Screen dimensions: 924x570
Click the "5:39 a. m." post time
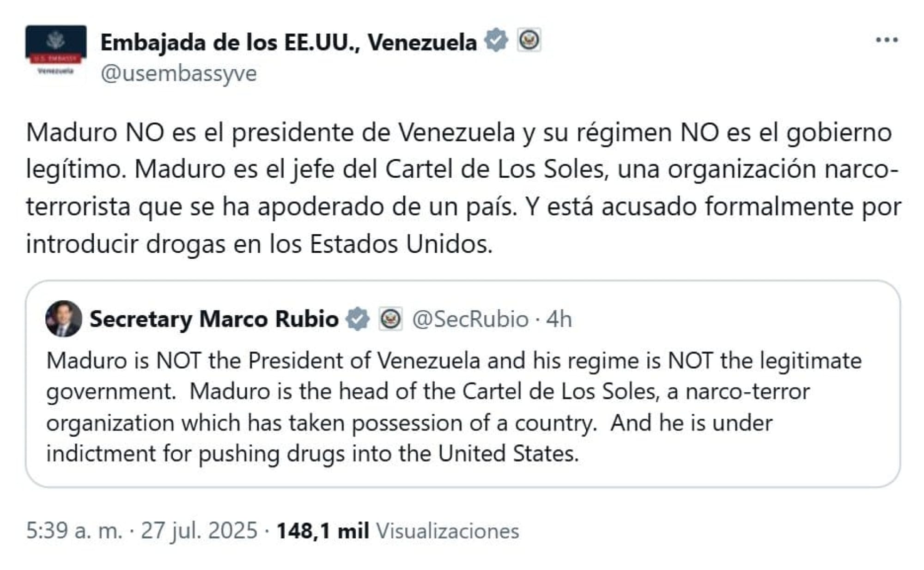pos(74,531)
